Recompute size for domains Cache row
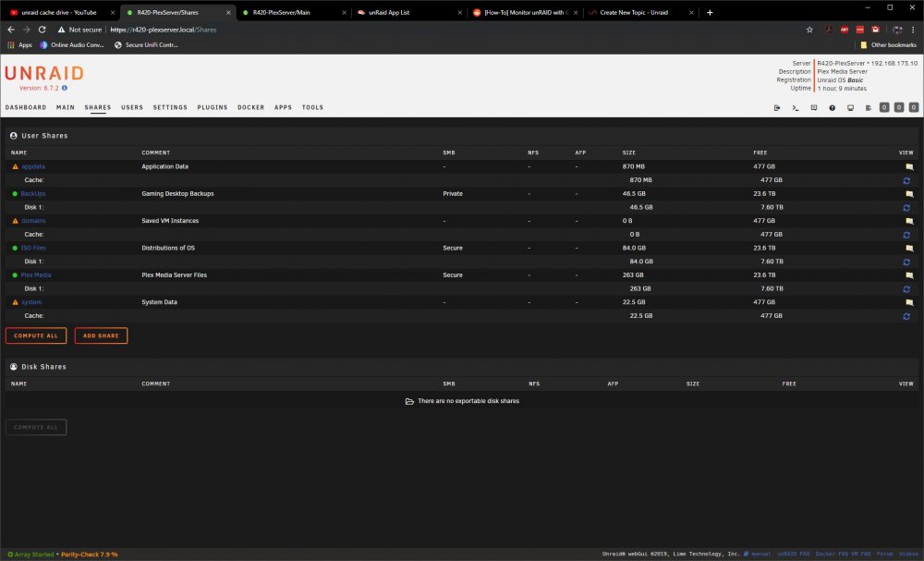Screen dimensions: 924x561 click(906, 235)
